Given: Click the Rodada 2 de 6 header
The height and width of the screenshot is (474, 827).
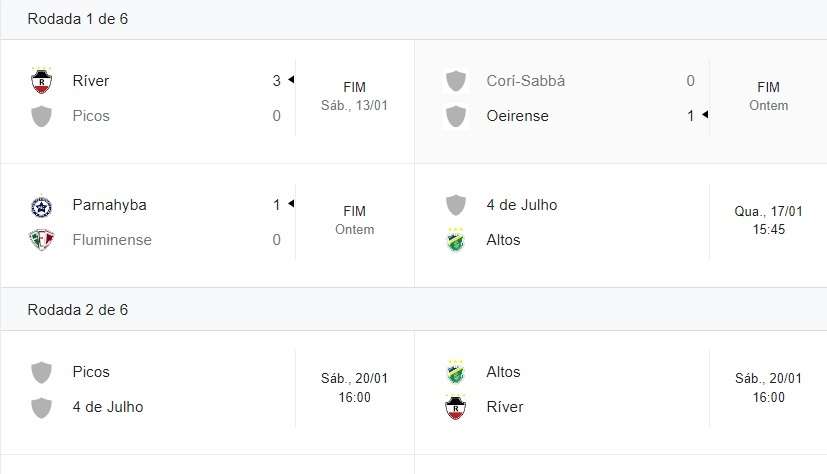Looking at the screenshot, I should click(x=78, y=310).
